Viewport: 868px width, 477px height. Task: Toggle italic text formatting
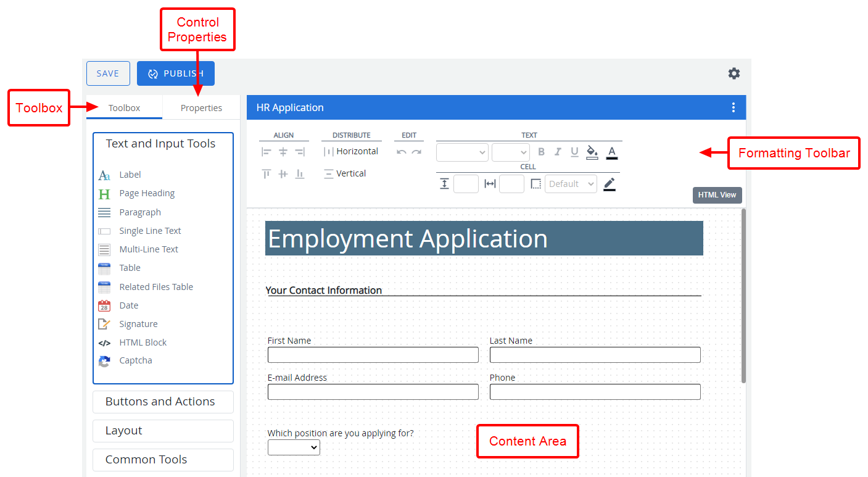click(x=558, y=152)
